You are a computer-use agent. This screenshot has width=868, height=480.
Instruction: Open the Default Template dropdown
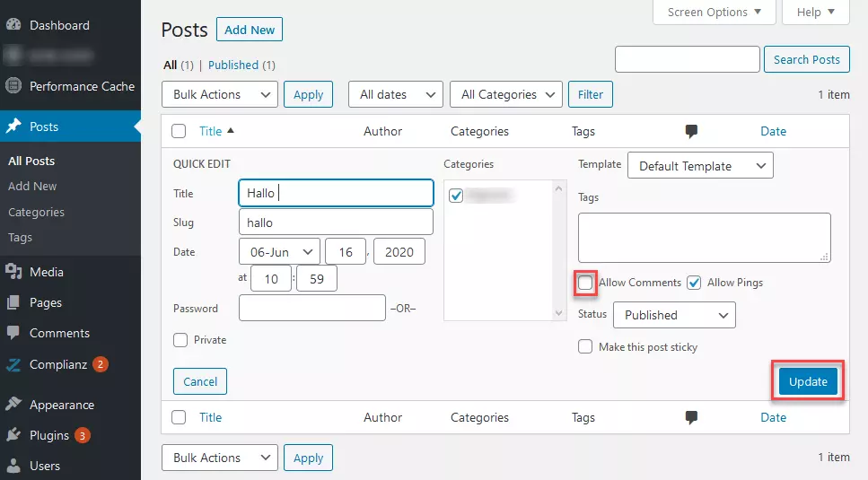[x=699, y=166]
